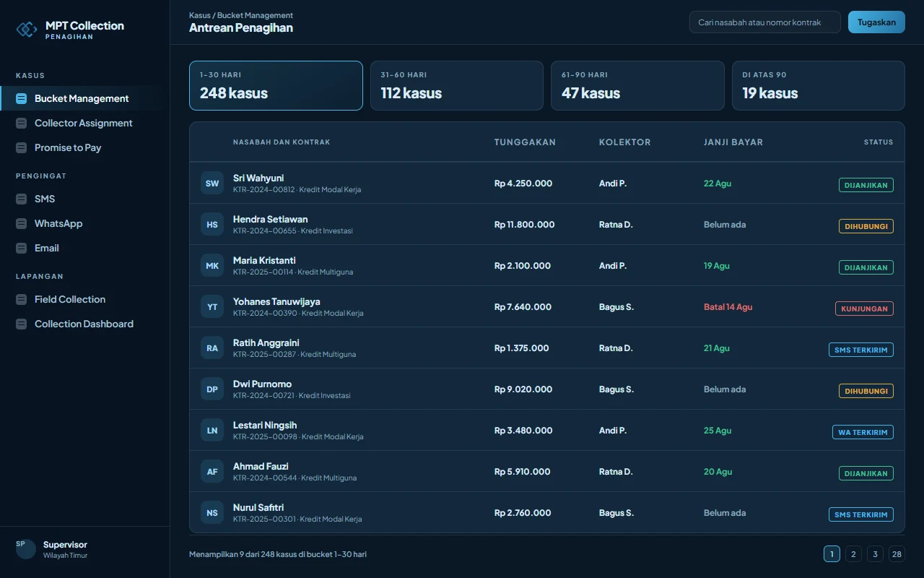Select the WA Terkirim badge for Lestari
Viewport: 924px width, 578px height.
click(x=863, y=432)
